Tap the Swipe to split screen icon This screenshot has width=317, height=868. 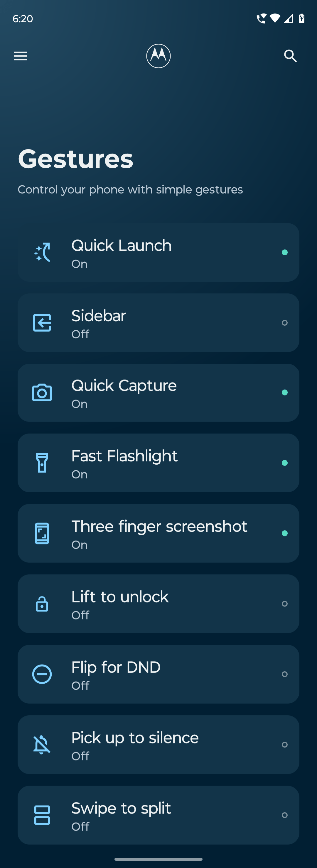pos(42,815)
